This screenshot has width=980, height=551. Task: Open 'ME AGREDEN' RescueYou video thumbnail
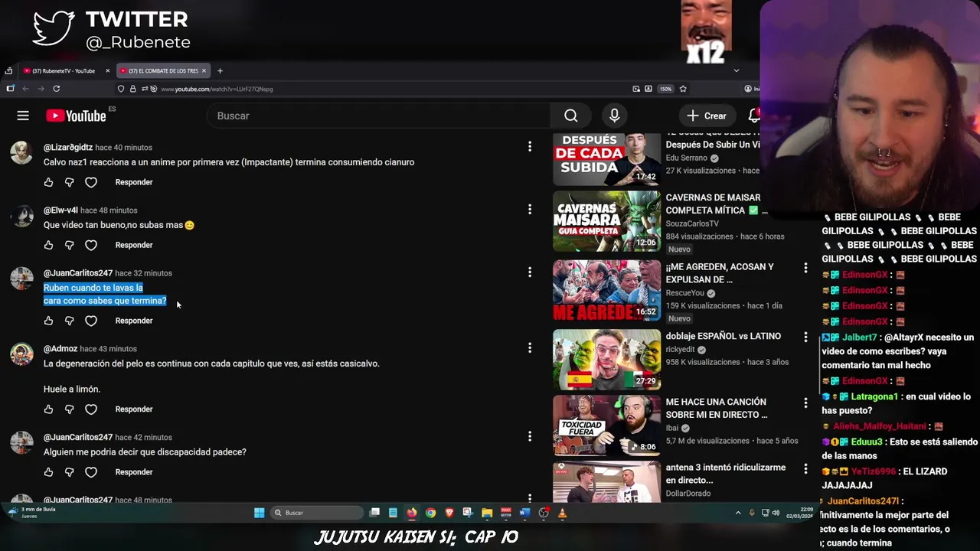(x=606, y=291)
